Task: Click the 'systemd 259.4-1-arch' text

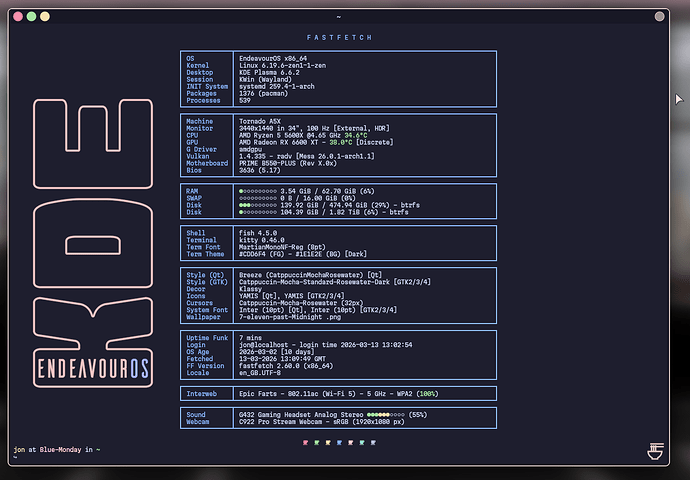Action: (x=277, y=87)
